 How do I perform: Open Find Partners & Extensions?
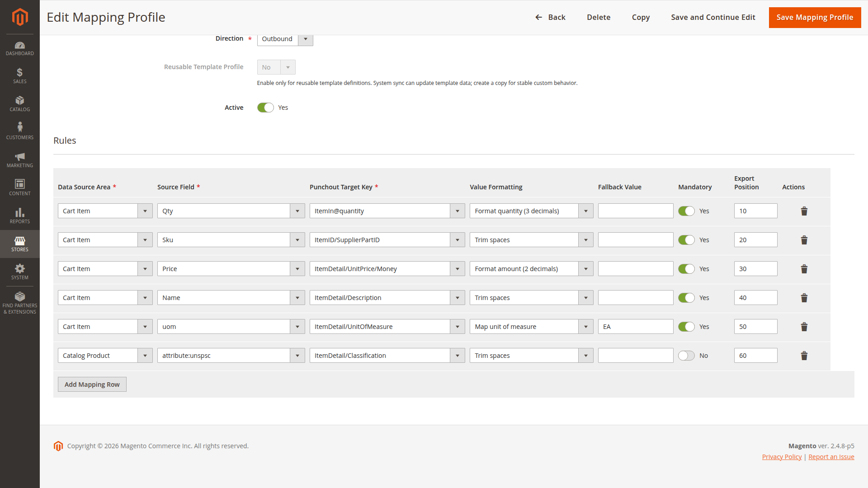[x=20, y=304]
